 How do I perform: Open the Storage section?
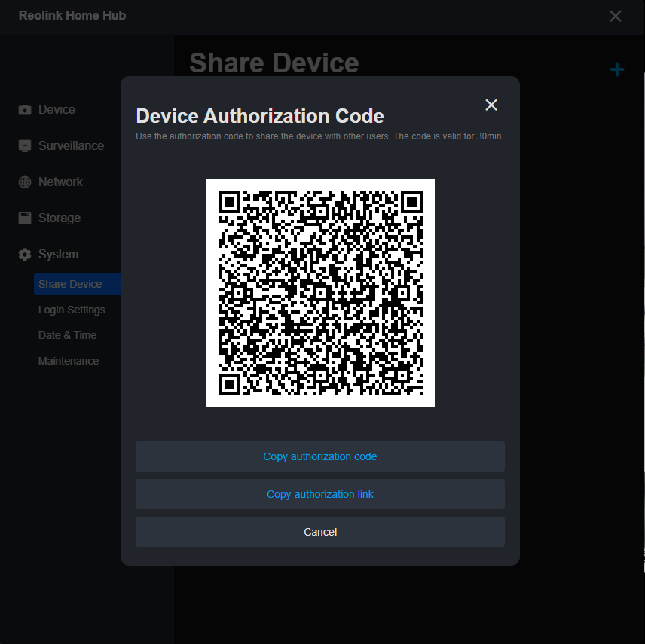60,218
